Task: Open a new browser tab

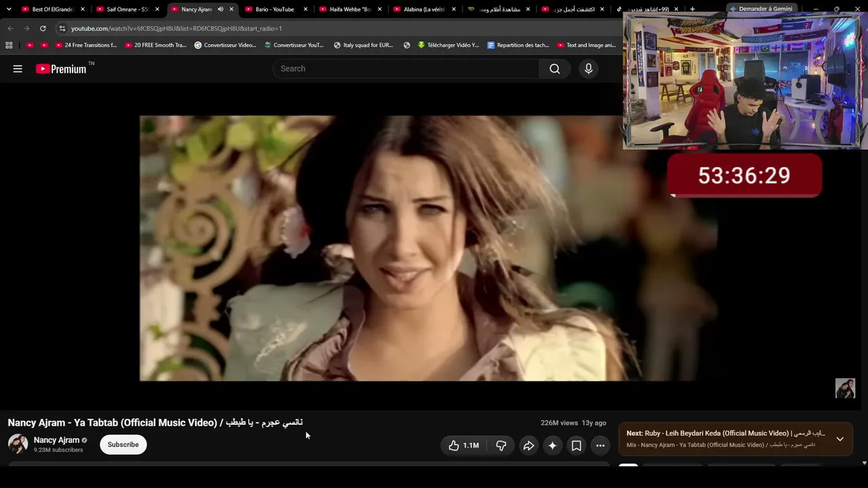Action: (692, 9)
